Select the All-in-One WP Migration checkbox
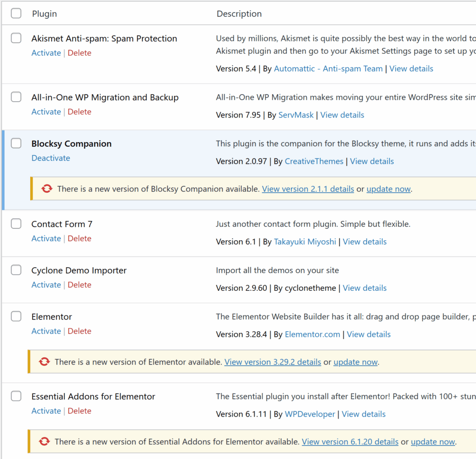The height and width of the screenshot is (459, 476). click(16, 97)
